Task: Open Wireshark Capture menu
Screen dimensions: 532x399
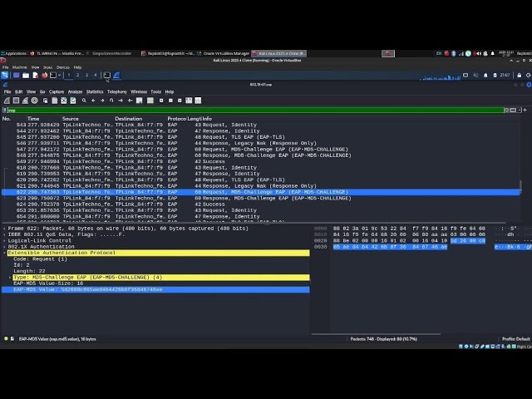Action: 57,91
